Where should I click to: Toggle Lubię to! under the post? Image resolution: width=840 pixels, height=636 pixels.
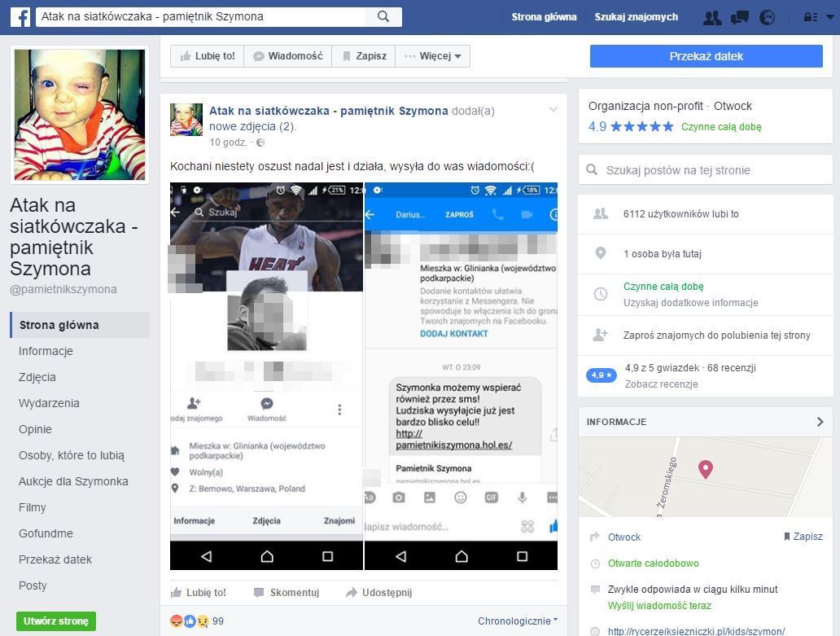tap(199, 592)
